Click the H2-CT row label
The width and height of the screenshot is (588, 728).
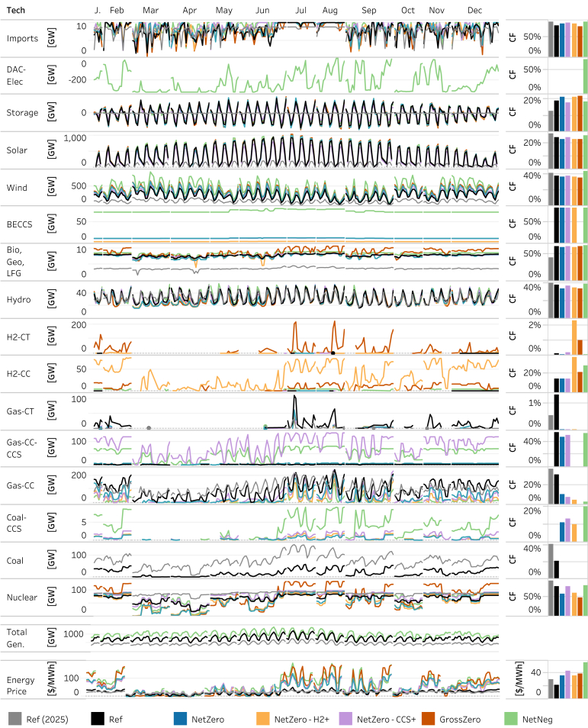pos(18,337)
